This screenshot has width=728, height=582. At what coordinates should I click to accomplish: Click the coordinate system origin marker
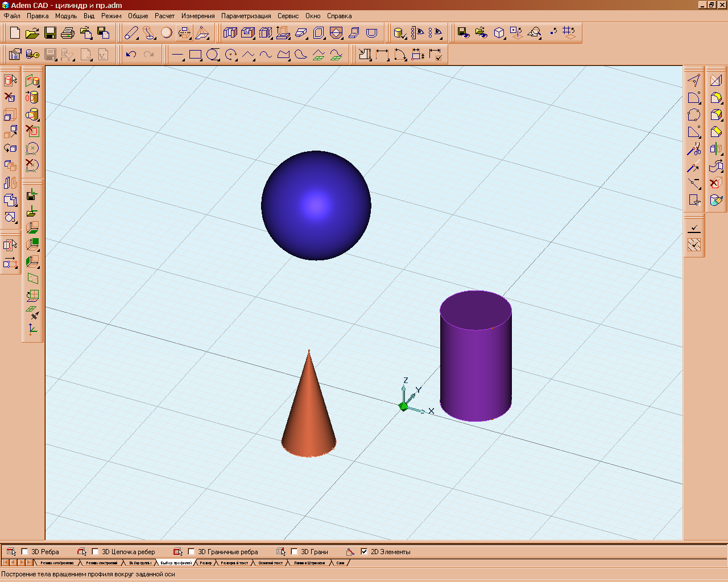click(403, 406)
